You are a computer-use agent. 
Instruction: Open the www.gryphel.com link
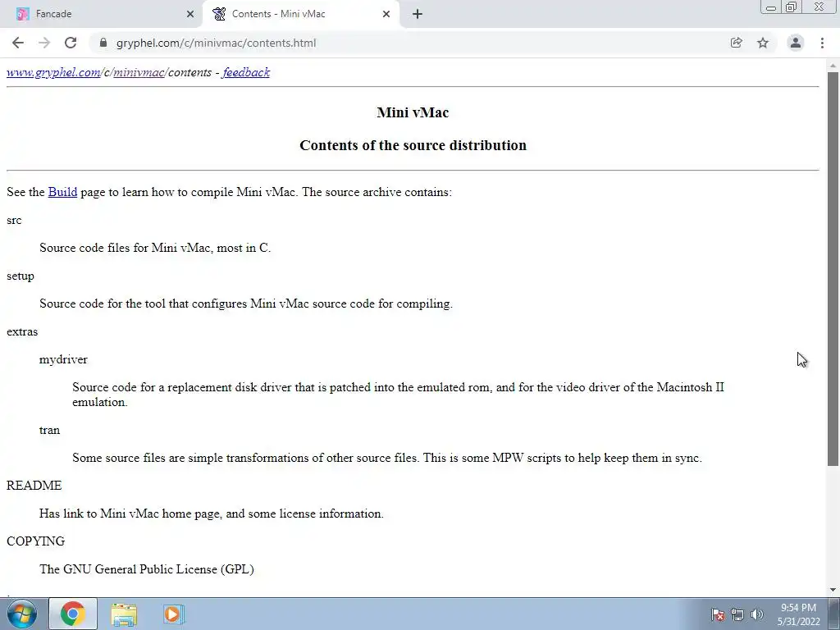tap(53, 72)
